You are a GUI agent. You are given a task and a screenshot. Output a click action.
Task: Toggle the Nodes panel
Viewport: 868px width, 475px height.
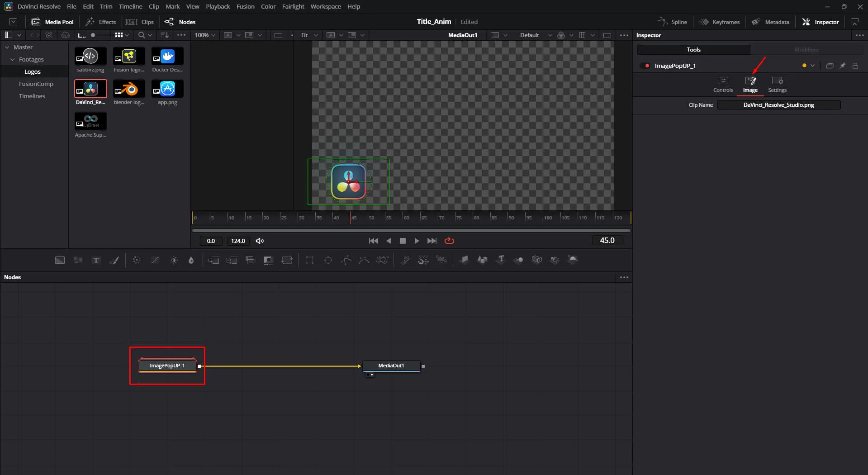click(180, 22)
